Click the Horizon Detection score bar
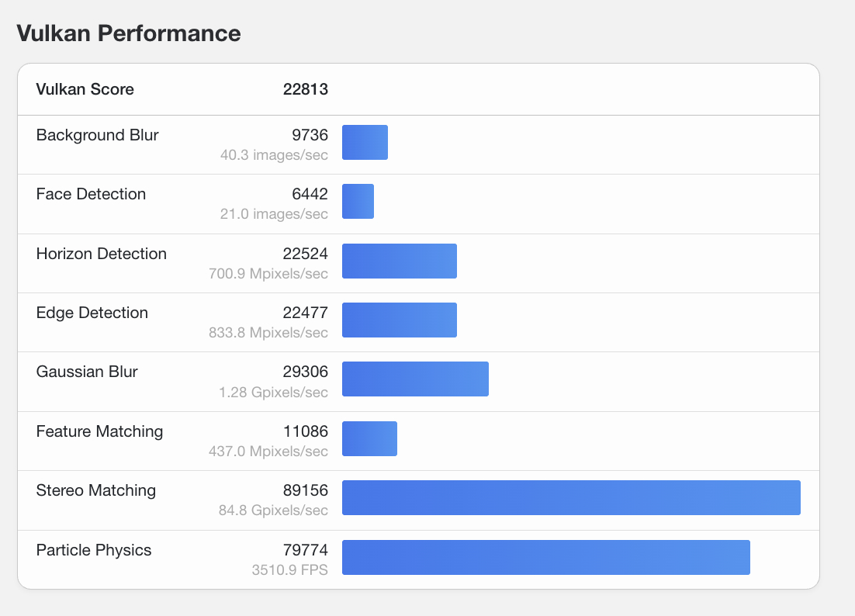The image size is (855, 616). [x=399, y=261]
